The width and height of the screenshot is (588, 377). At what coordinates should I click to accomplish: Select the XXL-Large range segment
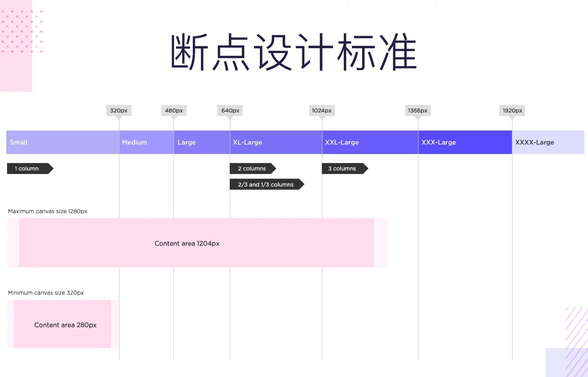[370, 142]
